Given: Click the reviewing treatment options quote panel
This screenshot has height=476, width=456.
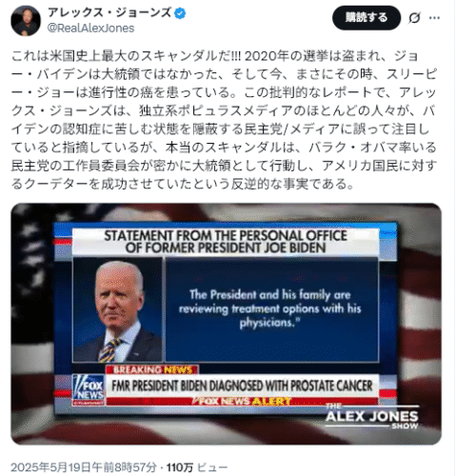Looking at the screenshot, I should click(272, 309).
